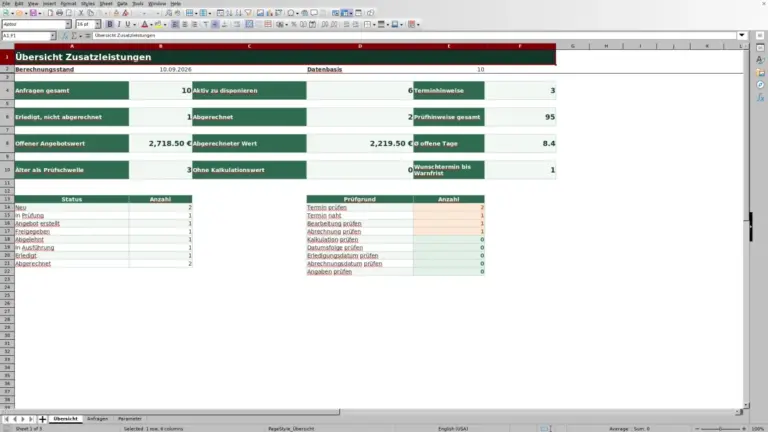Open the Data menu
Viewport: 768px width, 432px height.
click(122, 3)
